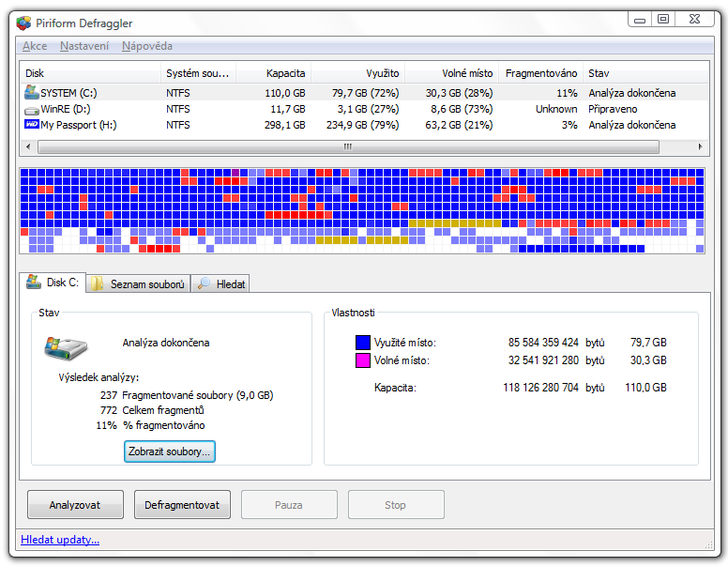Image resolution: width=728 pixels, height=566 pixels.
Task: Click the Defragmentovat button
Action: [182, 505]
